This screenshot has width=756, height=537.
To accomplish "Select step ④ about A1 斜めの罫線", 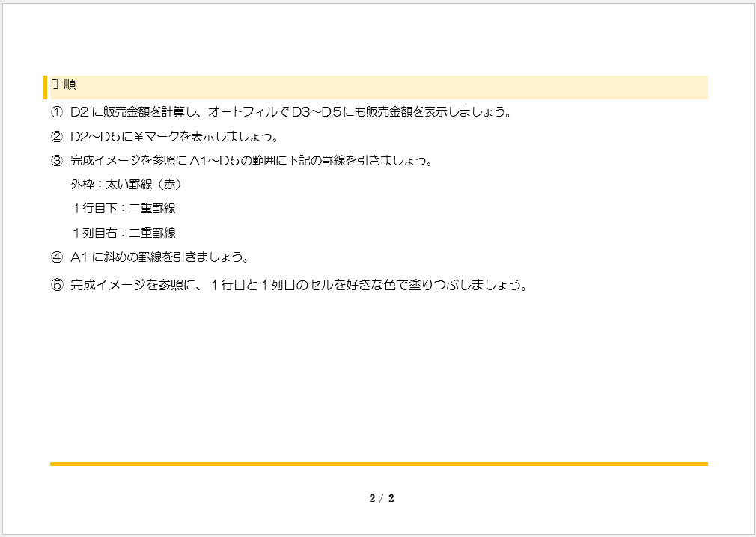I will 150,257.
